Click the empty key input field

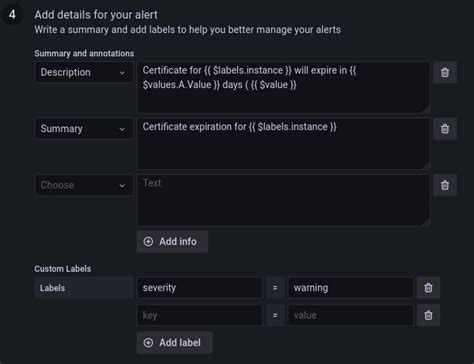(x=199, y=315)
